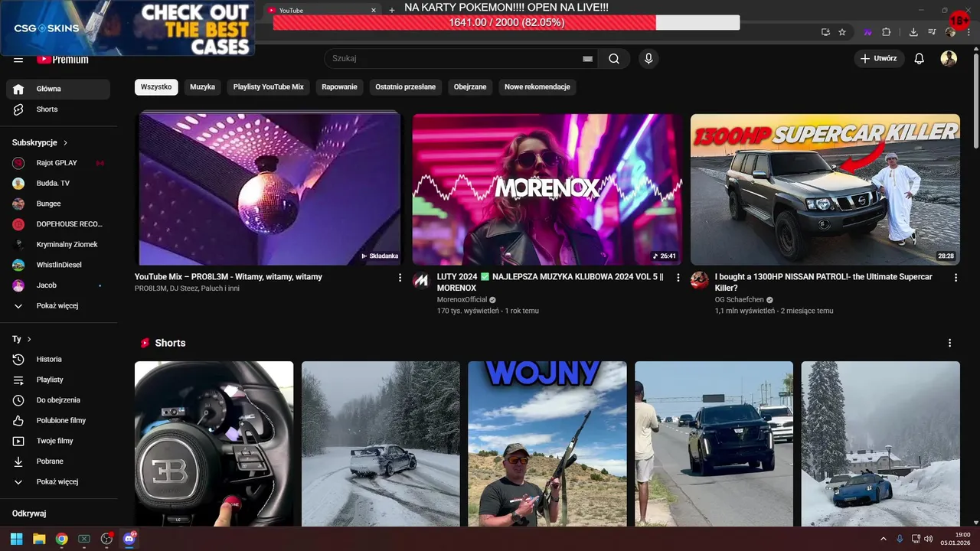Open Do obejrzenia watch later
980x551 pixels.
point(58,400)
